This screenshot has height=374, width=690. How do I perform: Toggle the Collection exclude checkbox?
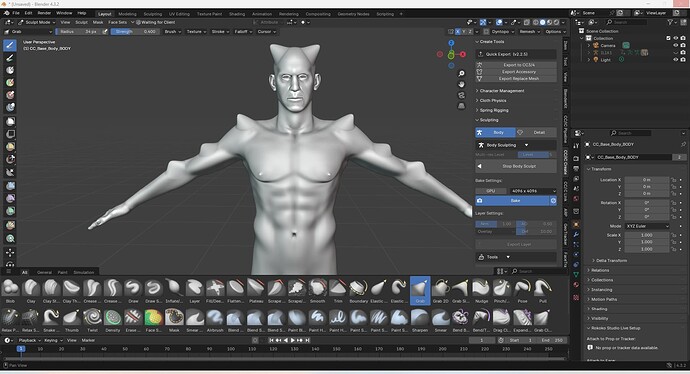(x=668, y=38)
